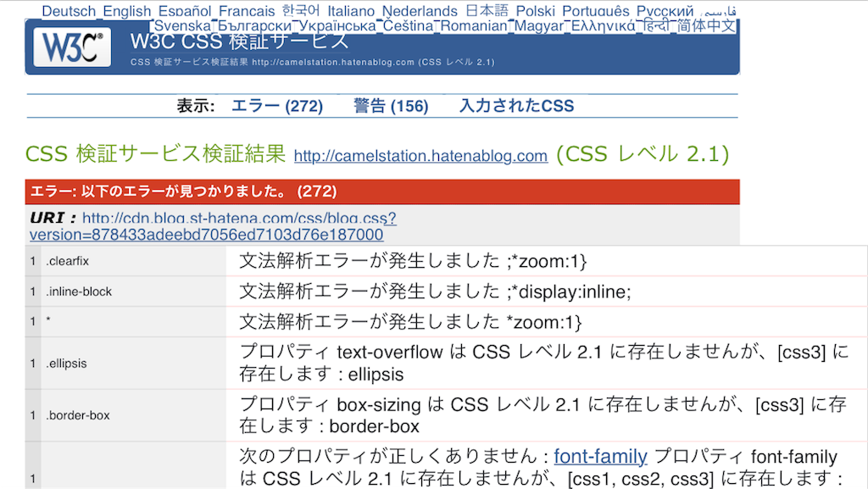Click the *zoom:1} error message without semicolon
Viewport: 868px width, 489px height.
(410, 322)
